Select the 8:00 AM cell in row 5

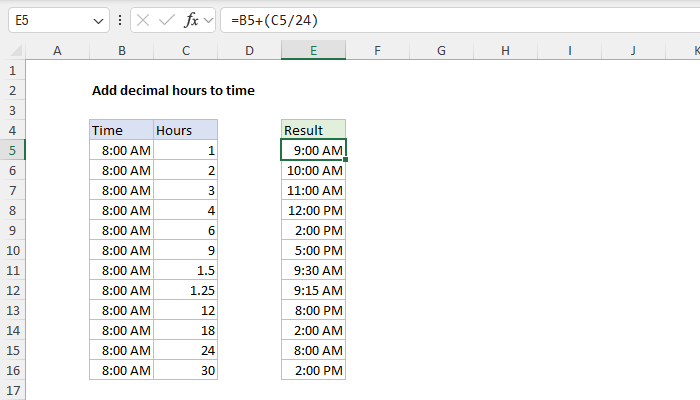click(121, 150)
